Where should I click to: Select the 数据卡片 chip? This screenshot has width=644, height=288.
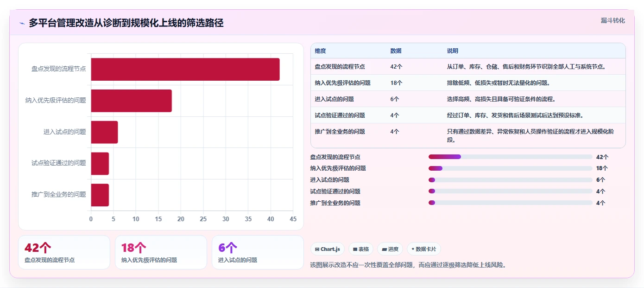(423, 249)
